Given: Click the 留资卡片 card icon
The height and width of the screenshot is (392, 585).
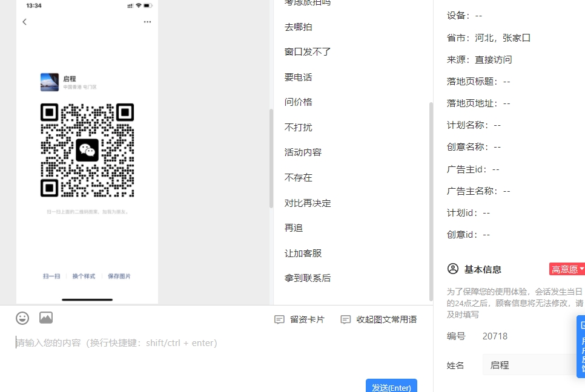Looking at the screenshot, I should click(279, 319).
